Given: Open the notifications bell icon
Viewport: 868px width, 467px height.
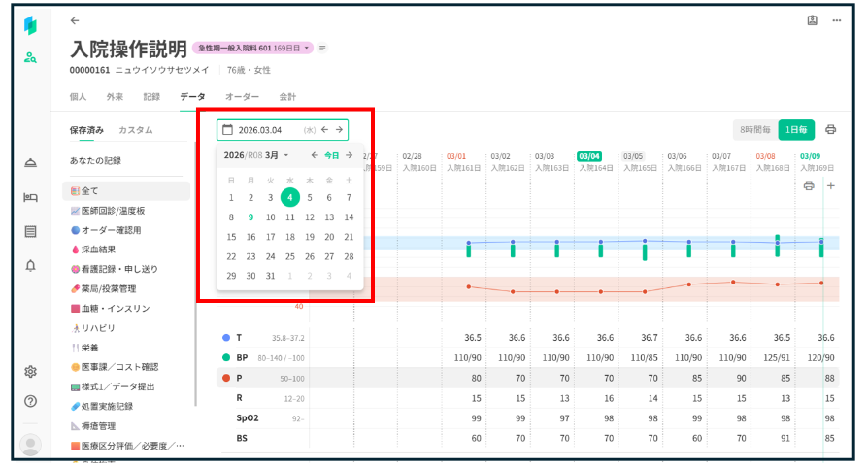Looking at the screenshot, I should (x=31, y=265).
